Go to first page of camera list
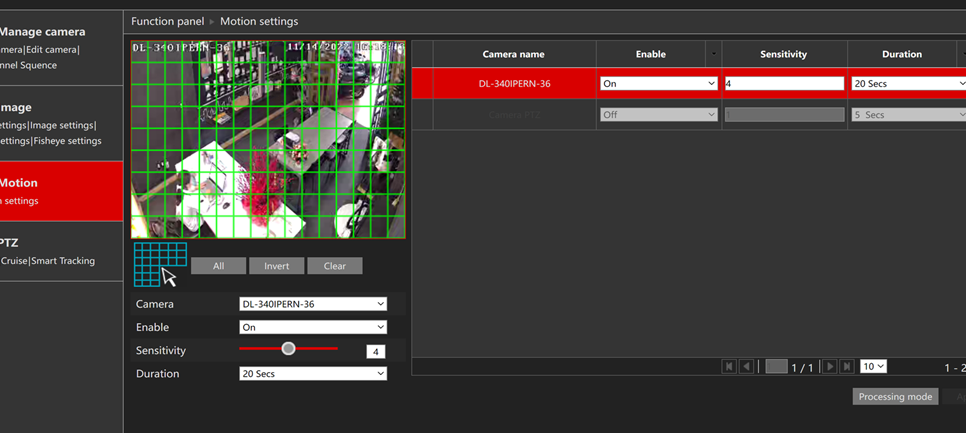 tap(729, 366)
